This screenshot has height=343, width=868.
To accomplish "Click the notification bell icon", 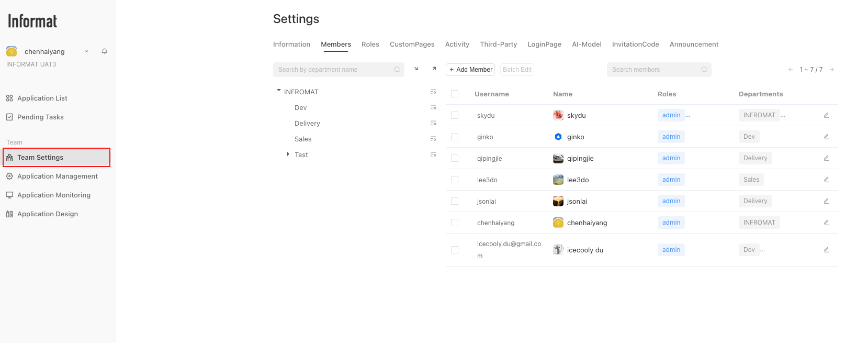I will [105, 51].
